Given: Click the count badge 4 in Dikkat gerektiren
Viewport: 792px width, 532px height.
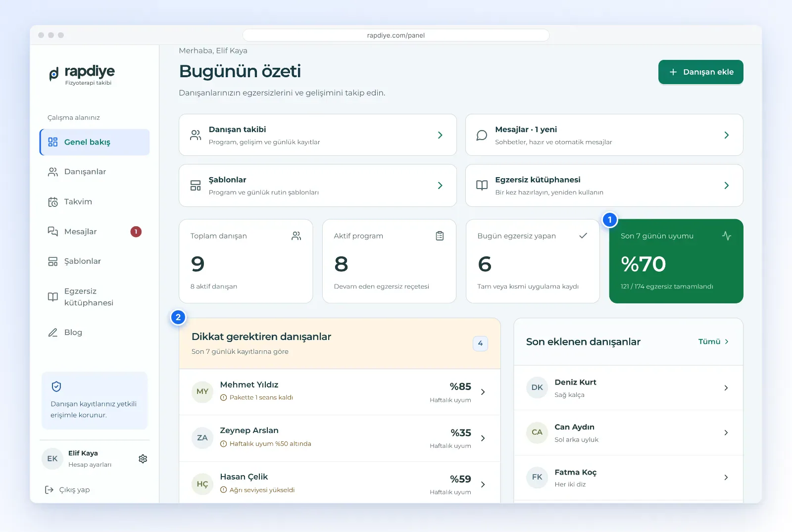Looking at the screenshot, I should [480, 343].
